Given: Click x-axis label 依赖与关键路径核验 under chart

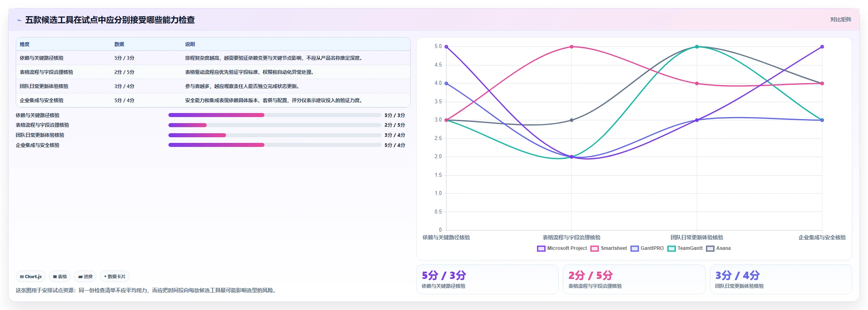Looking at the screenshot, I should click(446, 238).
